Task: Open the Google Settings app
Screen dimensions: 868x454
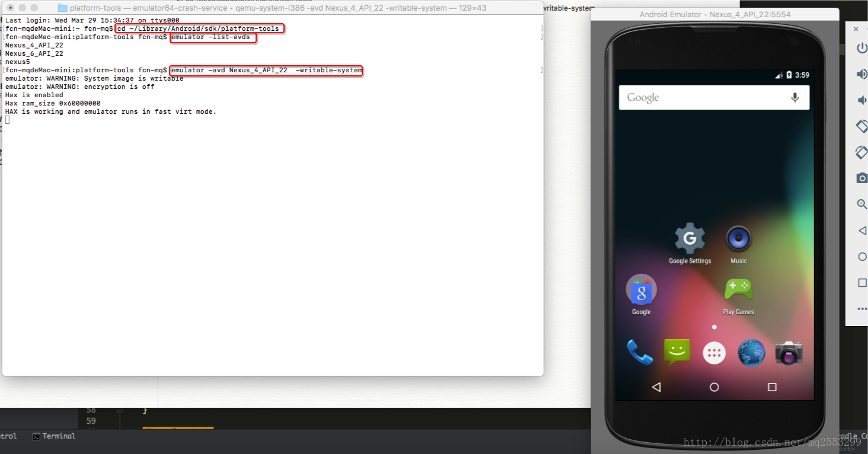Action: [x=690, y=243]
